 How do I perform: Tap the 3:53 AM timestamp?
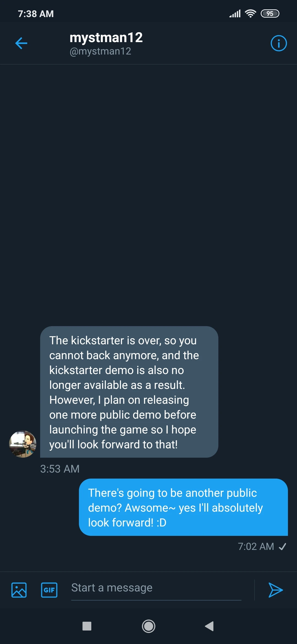coord(60,469)
